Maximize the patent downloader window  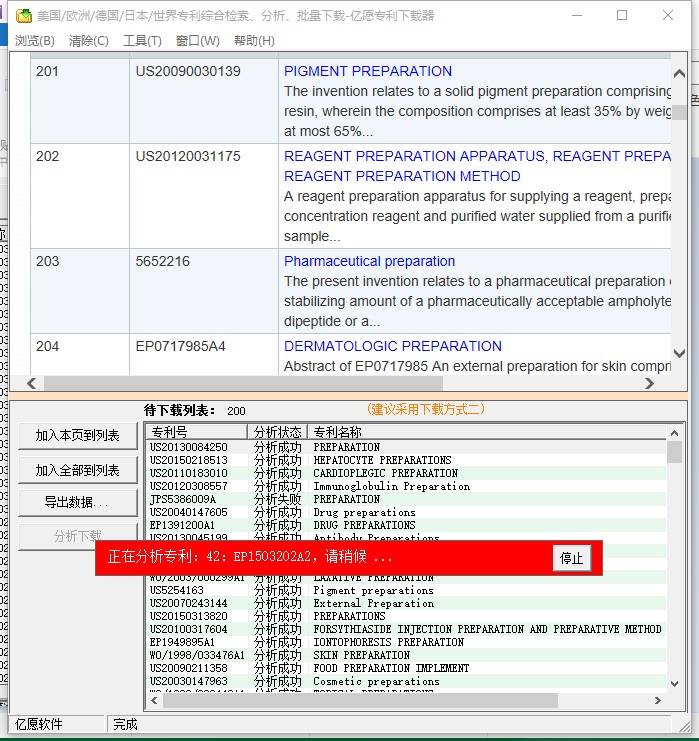pyautogui.click(x=622, y=16)
